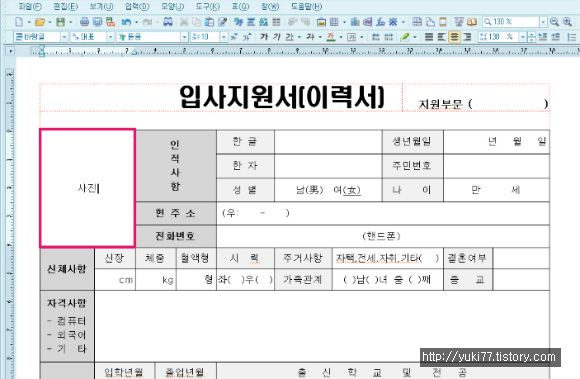Click the (핸드폰) text
Screen dimensions: 580x379
(381, 236)
